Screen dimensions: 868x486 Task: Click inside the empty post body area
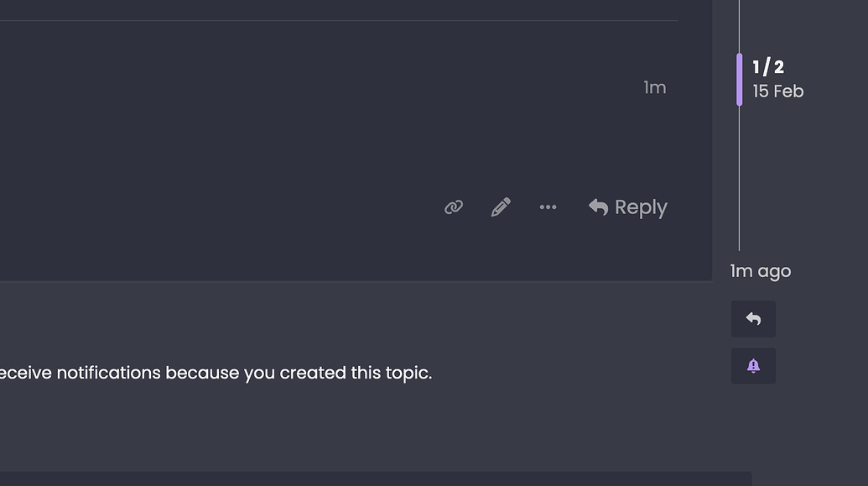(294, 126)
